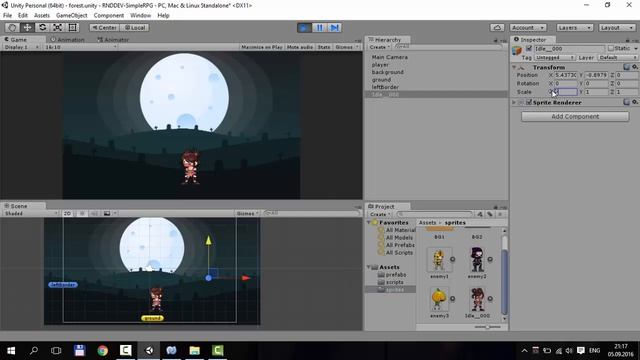Open the GameObject menu

(x=71, y=15)
